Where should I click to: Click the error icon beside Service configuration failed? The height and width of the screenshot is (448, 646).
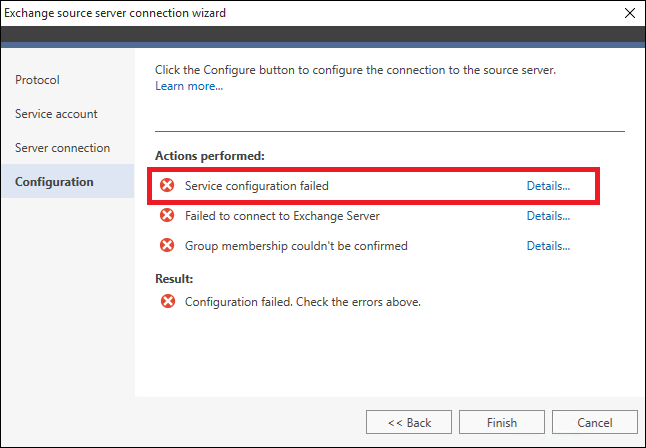pyautogui.click(x=167, y=185)
